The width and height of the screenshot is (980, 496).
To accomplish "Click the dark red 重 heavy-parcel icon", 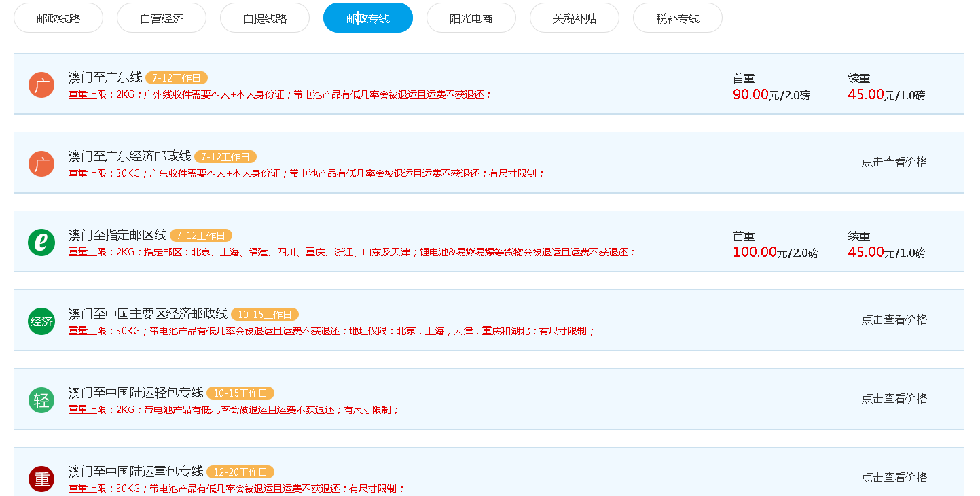I will click(x=41, y=479).
